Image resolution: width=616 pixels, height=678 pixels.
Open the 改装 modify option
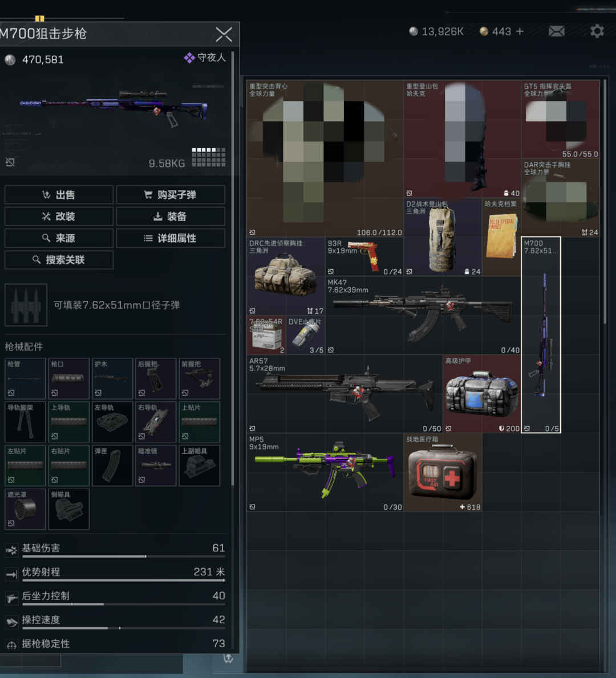tap(59, 216)
